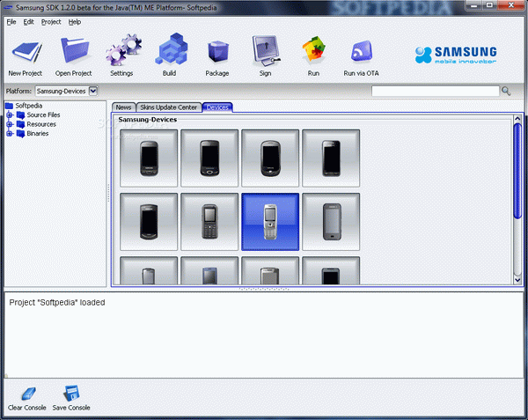Switch to the News tab
528x420 pixels.
point(123,107)
